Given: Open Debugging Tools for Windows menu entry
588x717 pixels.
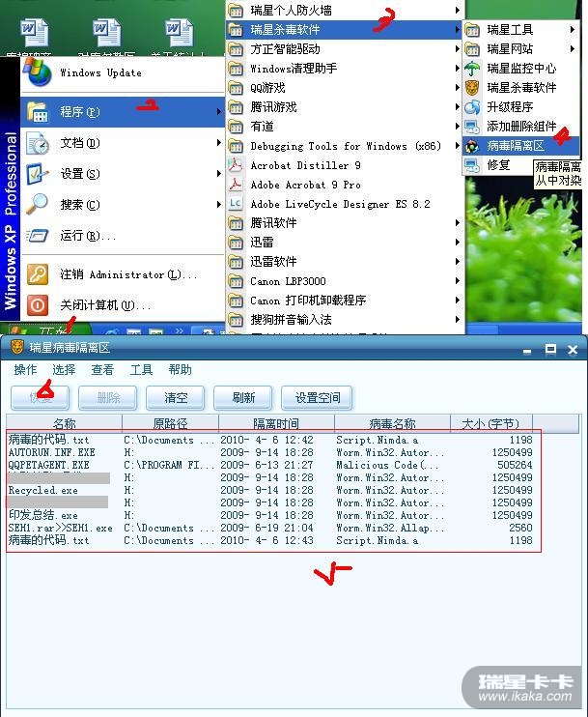Looking at the screenshot, I should pos(345,146).
